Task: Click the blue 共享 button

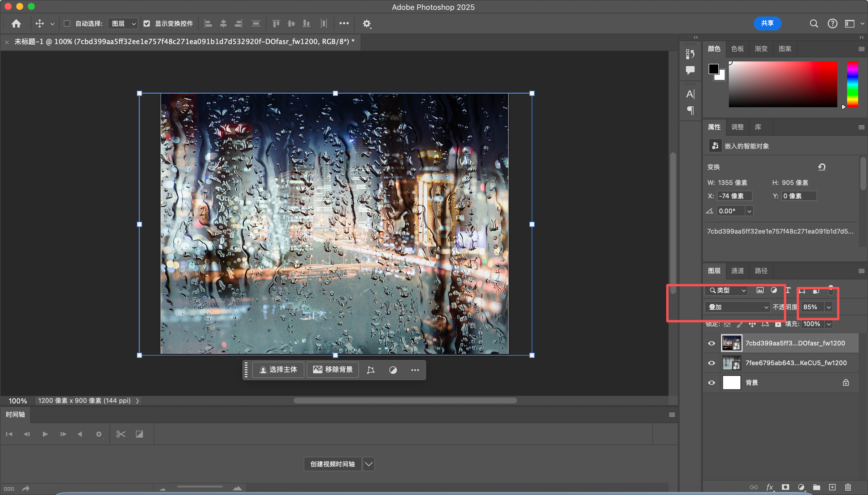Action: pos(767,23)
